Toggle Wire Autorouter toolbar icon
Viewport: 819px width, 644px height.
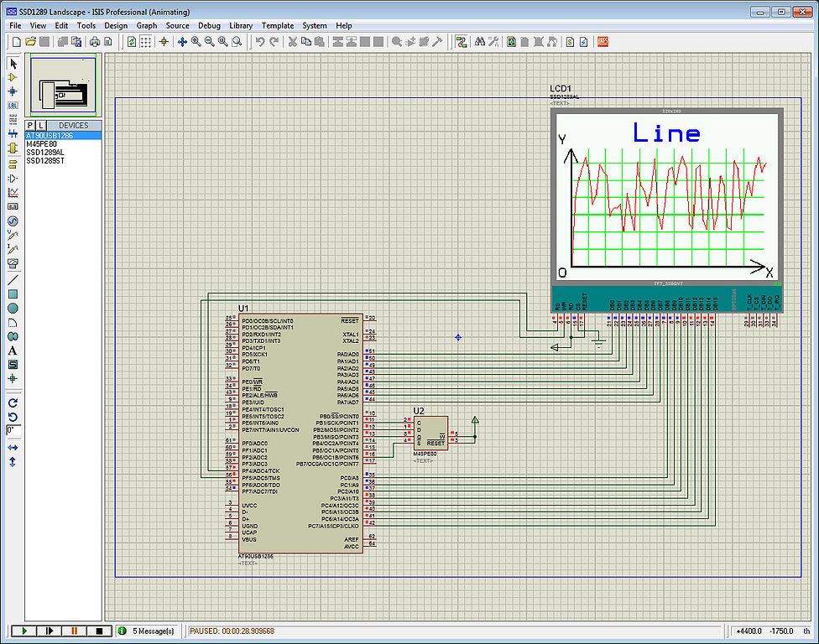pyautogui.click(x=461, y=42)
